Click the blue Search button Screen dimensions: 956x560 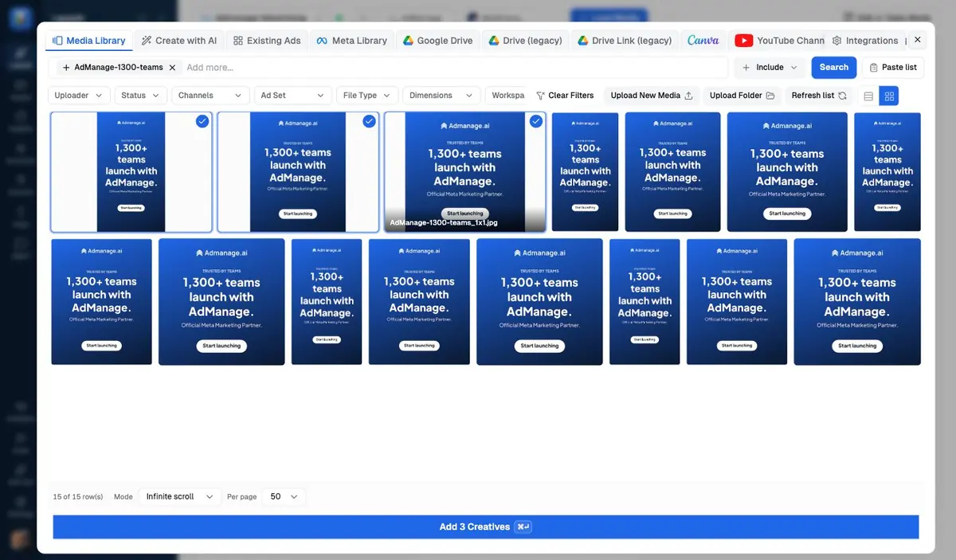coord(834,68)
